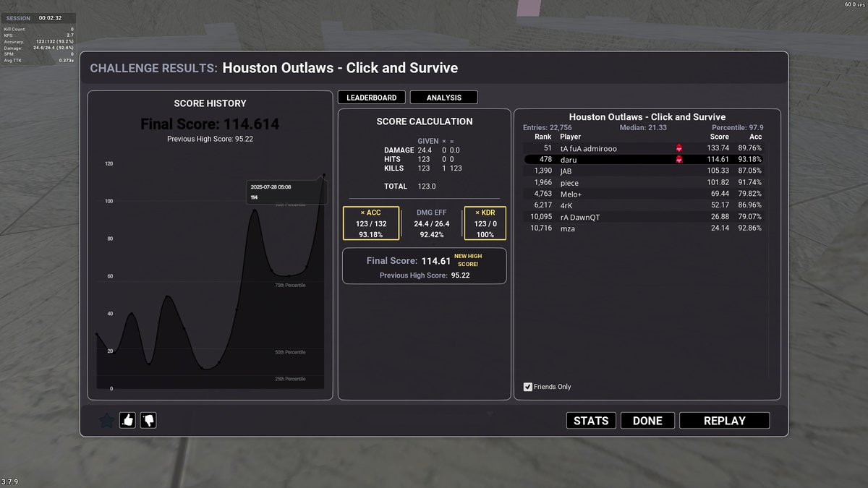Select the × KDR multiplier box
The image size is (868, 488).
coord(485,223)
